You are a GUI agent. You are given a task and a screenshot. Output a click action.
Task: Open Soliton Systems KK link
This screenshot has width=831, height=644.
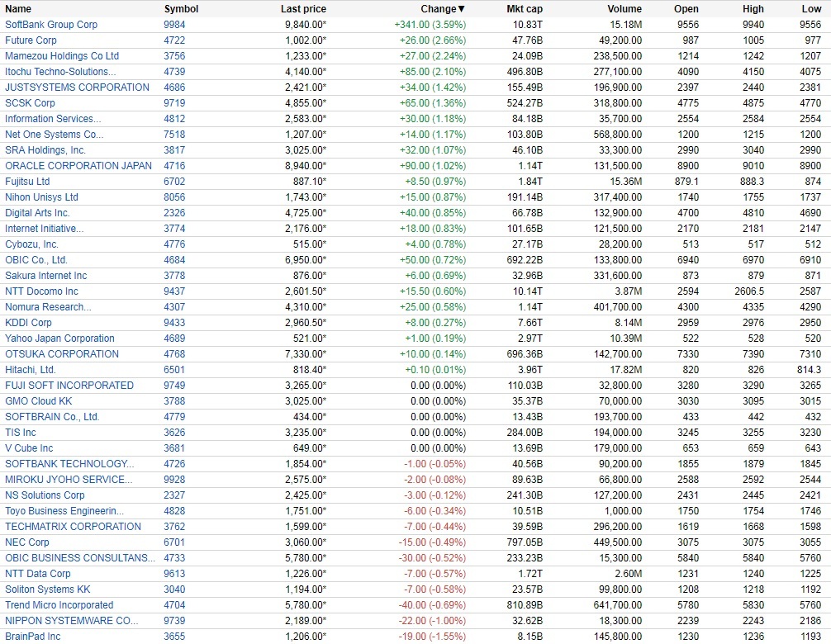point(48,590)
